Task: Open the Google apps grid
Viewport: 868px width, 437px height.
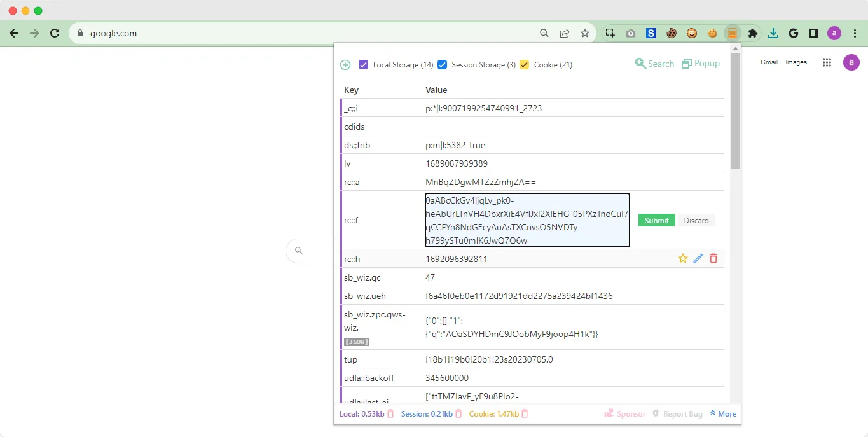Action: (827, 62)
